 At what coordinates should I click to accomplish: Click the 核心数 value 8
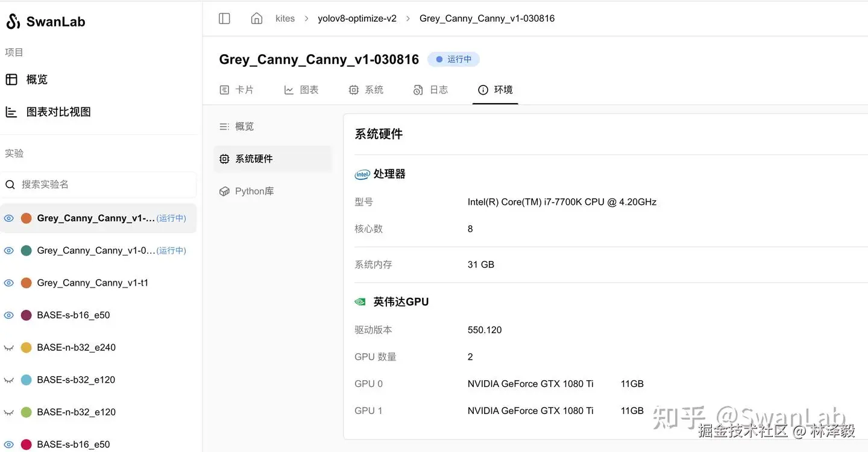pos(470,229)
